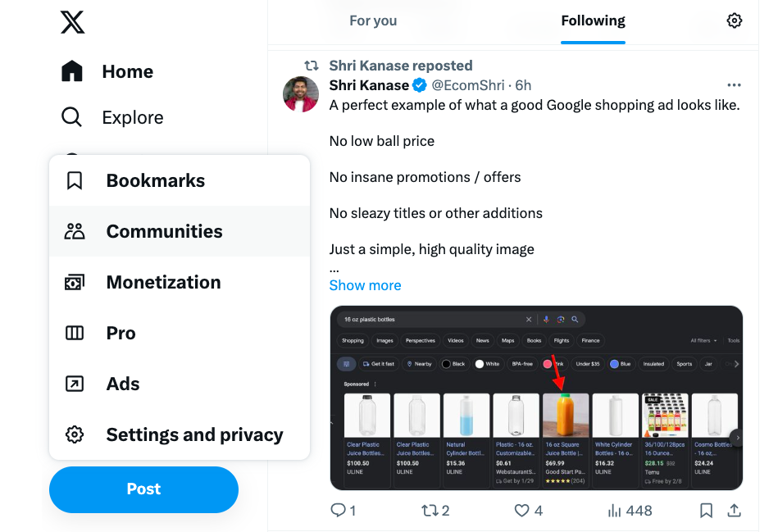Viewport: 778px width, 532px height.
Task: Open Explore via the magnifier icon
Action: tap(72, 117)
